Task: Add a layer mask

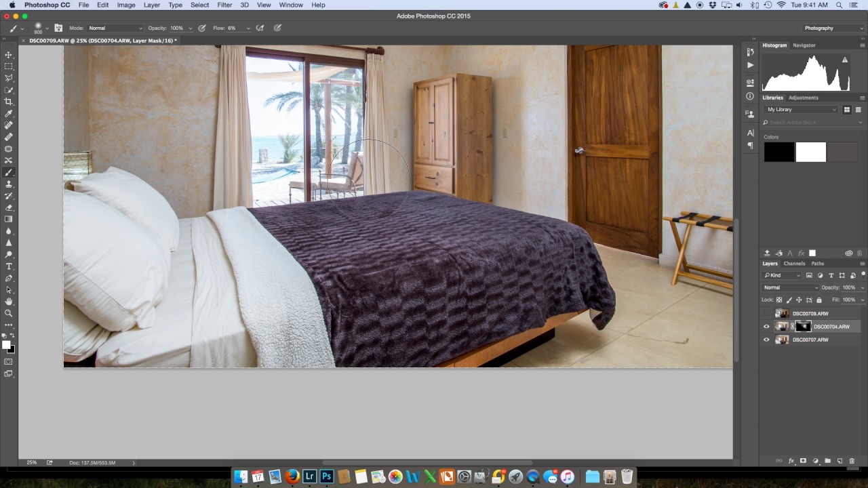Action: [x=803, y=461]
